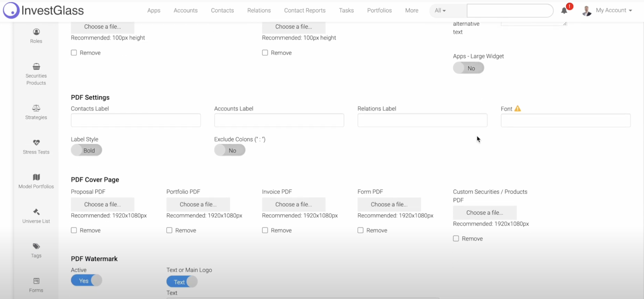Open the All search filter dropdown

[440, 11]
